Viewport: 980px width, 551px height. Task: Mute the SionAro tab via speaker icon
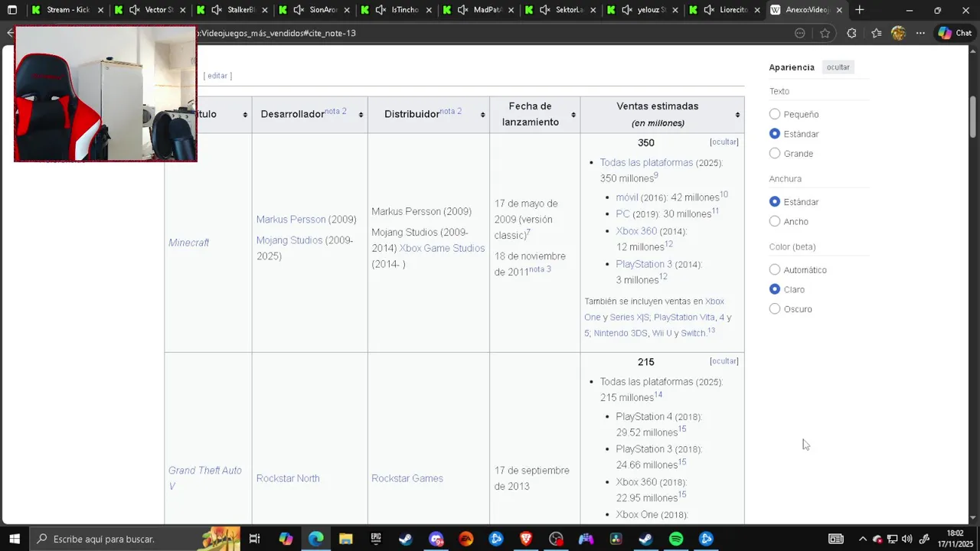click(299, 10)
